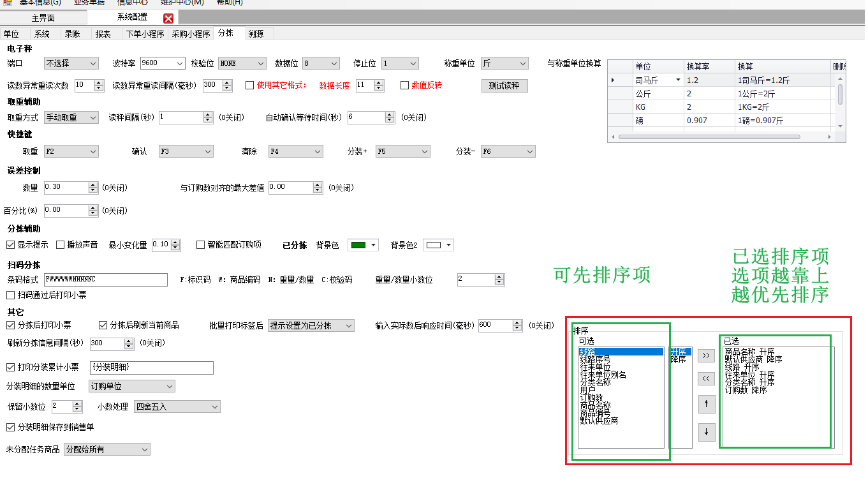Screen dimensions: 868x478
Task: Select 线路序号 in the 可选 list
Action: (x=594, y=360)
